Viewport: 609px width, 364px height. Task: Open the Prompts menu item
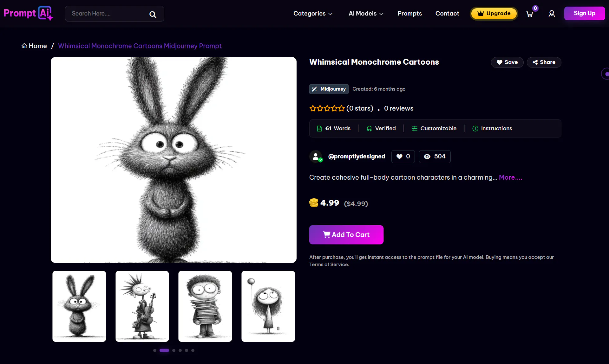coord(409,14)
